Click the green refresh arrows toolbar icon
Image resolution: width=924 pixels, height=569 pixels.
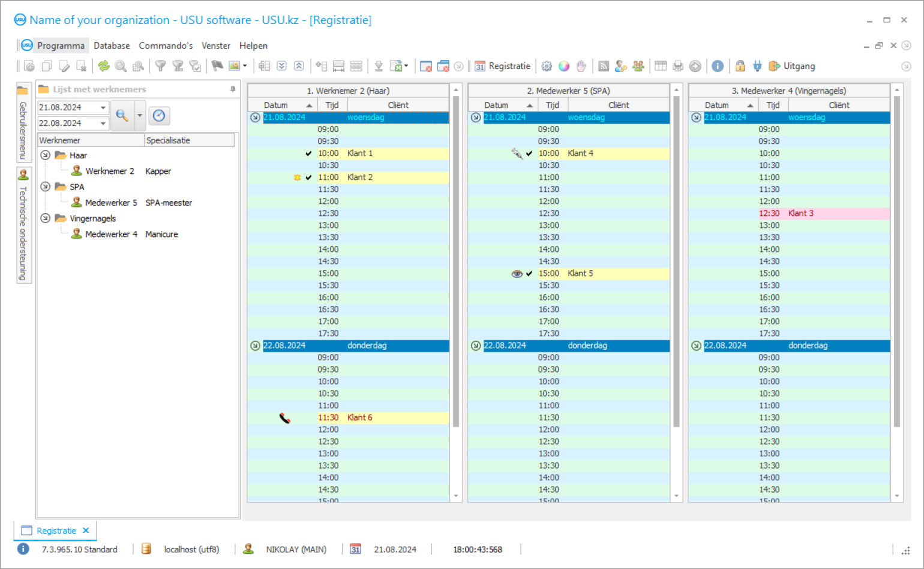(104, 66)
